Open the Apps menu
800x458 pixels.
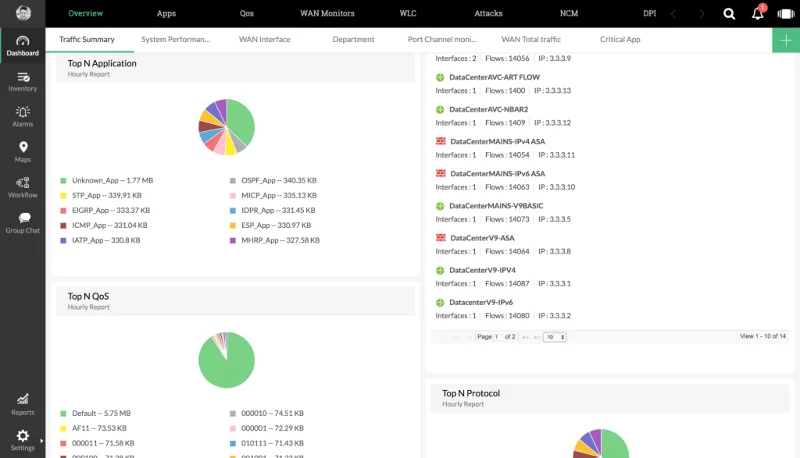point(166,13)
